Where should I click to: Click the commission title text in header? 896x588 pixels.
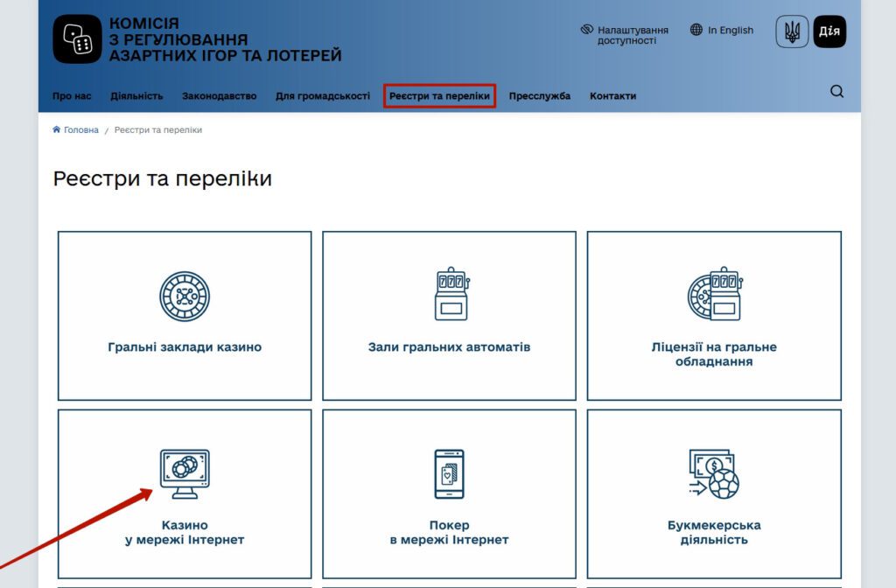225,39
